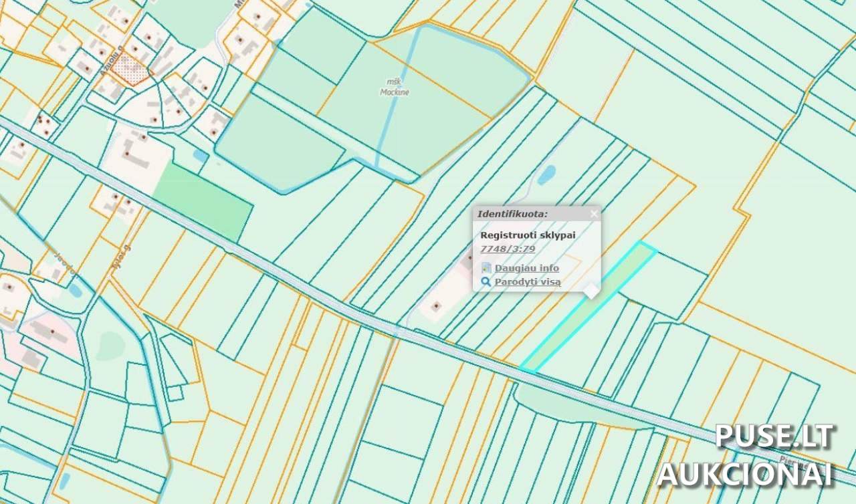Click the Parodyti visą link
Viewport: 856px width, 504px height.
(527, 282)
